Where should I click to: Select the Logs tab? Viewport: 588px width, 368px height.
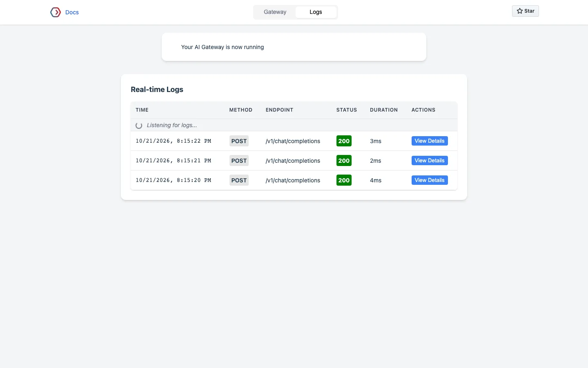click(x=316, y=12)
